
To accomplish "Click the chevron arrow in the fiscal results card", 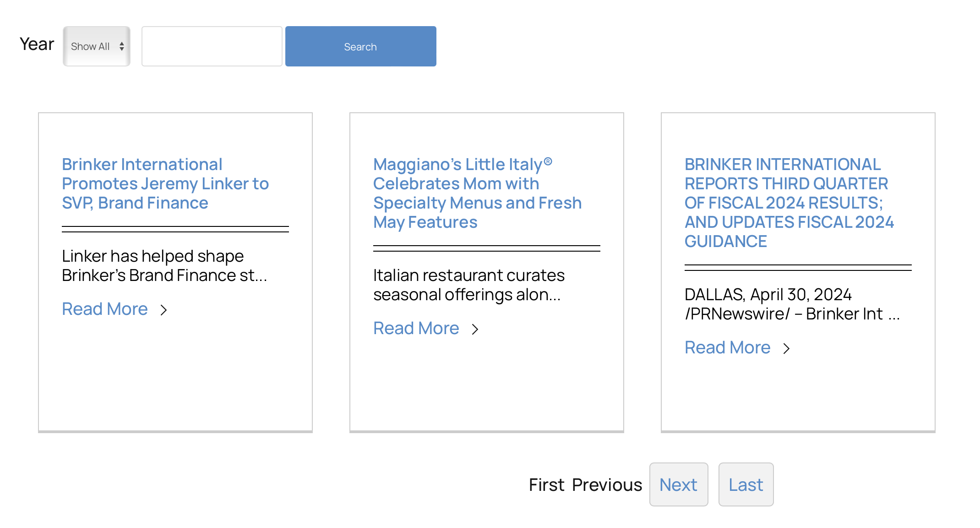I will pyautogui.click(x=786, y=349).
